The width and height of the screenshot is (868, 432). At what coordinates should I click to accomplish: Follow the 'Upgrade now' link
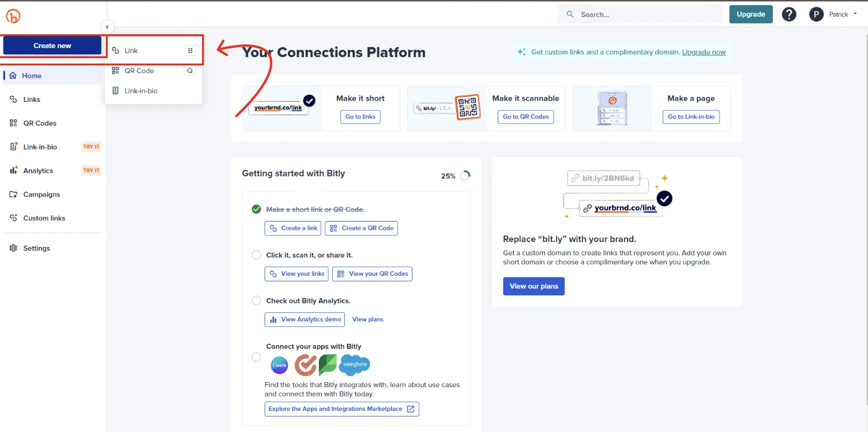coord(704,52)
